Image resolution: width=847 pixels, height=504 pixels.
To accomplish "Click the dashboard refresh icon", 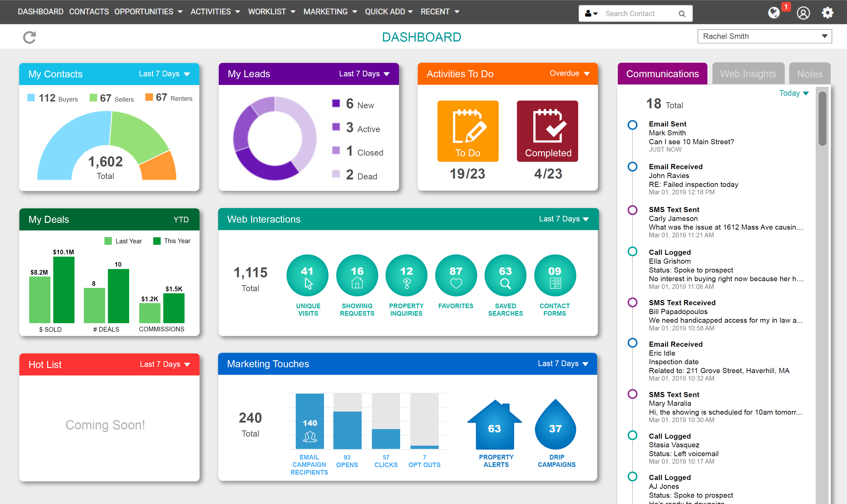I will [30, 37].
